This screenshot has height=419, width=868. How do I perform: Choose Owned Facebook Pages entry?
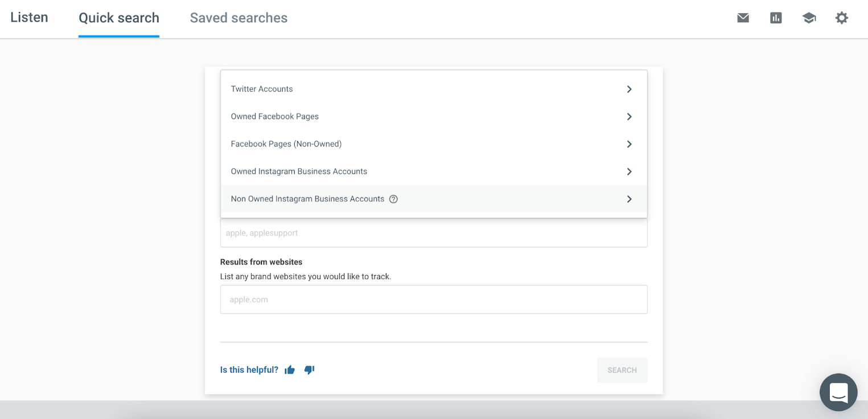pyautogui.click(x=434, y=117)
